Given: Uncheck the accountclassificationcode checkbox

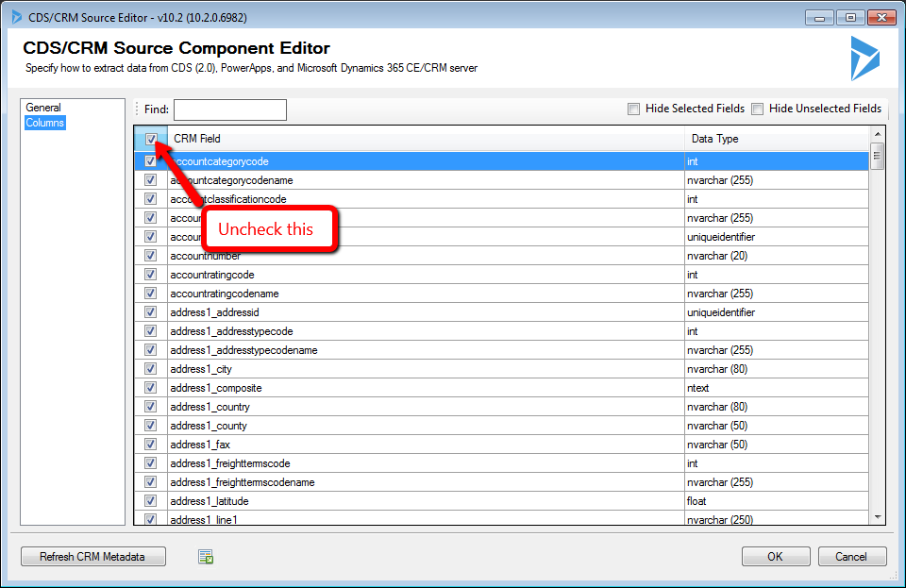Looking at the screenshot, I should (x=151, y=199).
